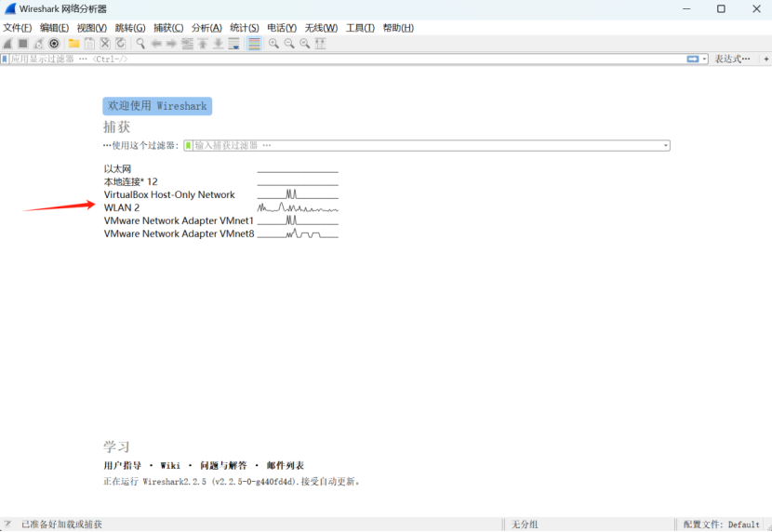Go to next packet arrow icon

click(171, 44)
